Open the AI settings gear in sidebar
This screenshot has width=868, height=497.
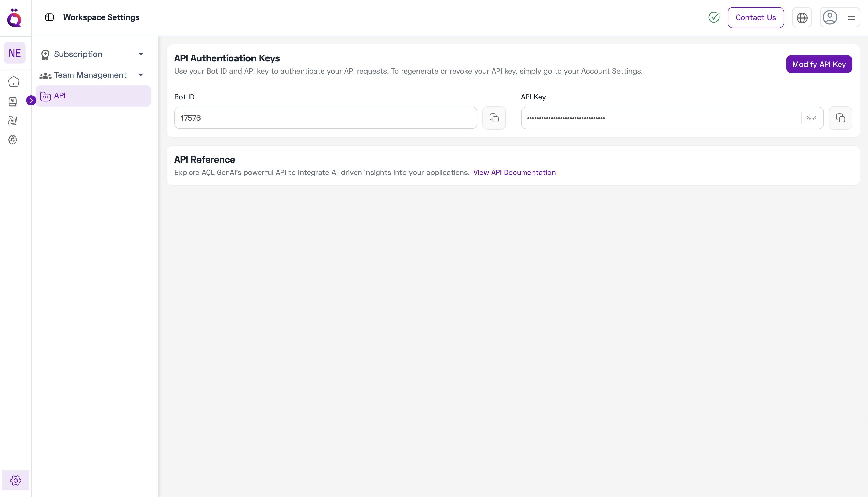13,140
